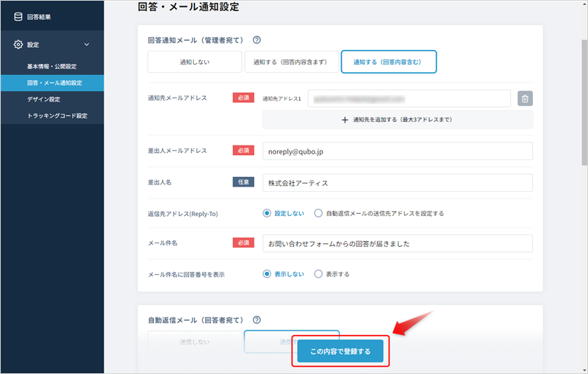588x374 pixels.
Task: Open help icon next to 自動返信メール heading
Action: click(x=257, y=320)
